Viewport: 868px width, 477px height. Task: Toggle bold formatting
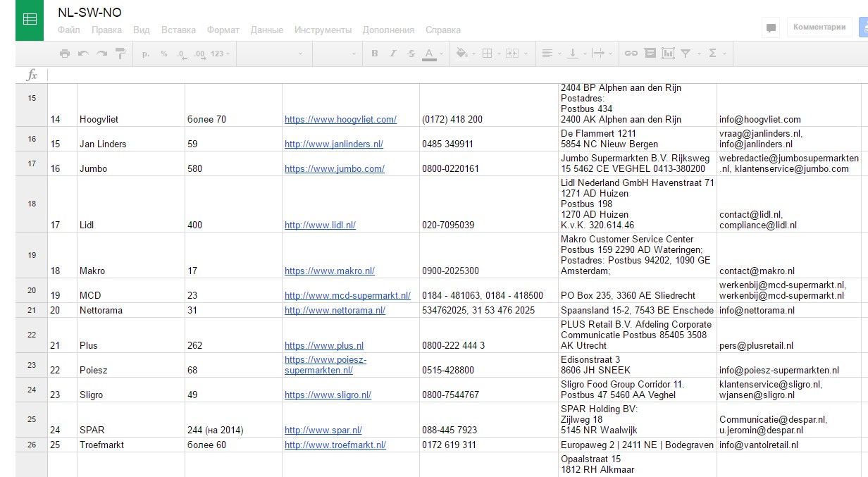point(375,54)
